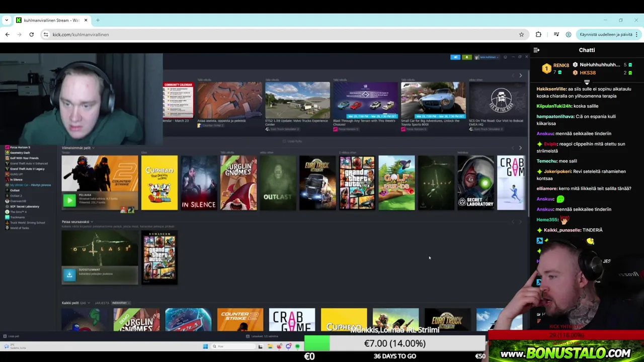Viewport: 644px width, 362px height.
Task: Open RENK8 top gifter entry
Action: (x=555, y=68)
